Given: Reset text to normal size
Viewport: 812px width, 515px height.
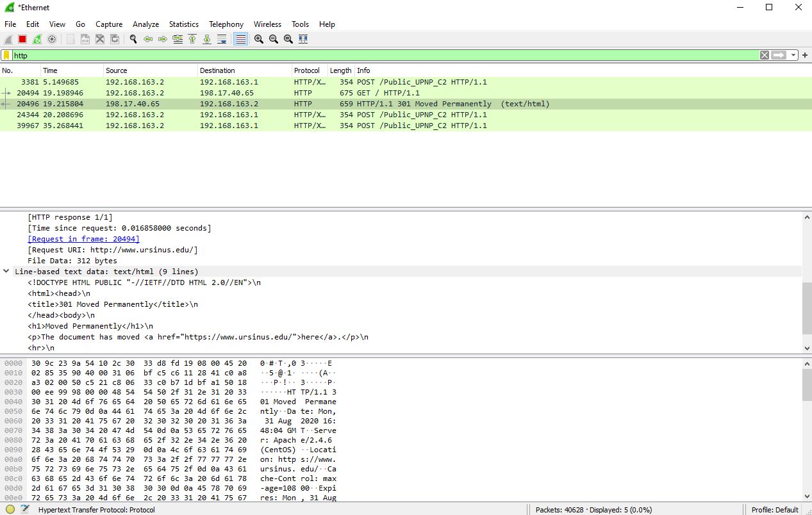Looking at the screenshot, I should tap(288, 39).
